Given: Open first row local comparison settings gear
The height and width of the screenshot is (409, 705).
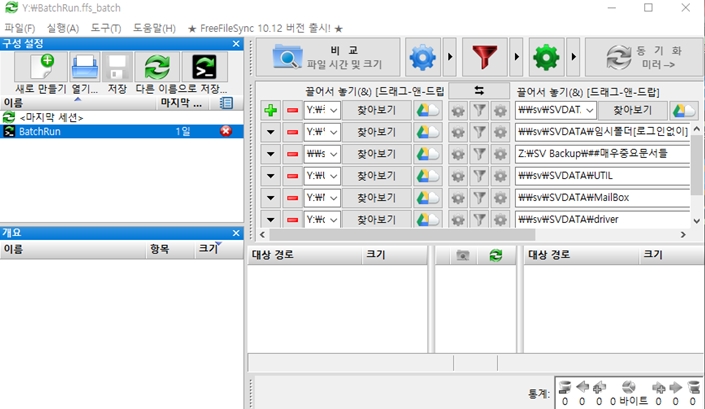Looking at the screenshot, I should (x=458, y=110).
